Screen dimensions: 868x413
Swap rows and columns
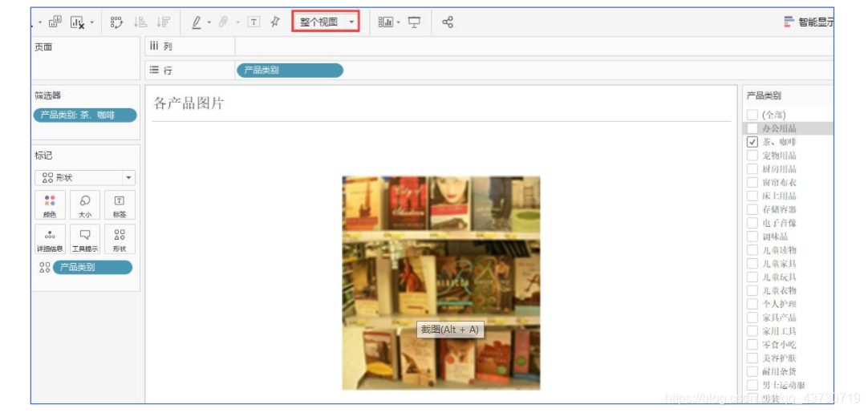pyautogui.click(x=116, y=22)
